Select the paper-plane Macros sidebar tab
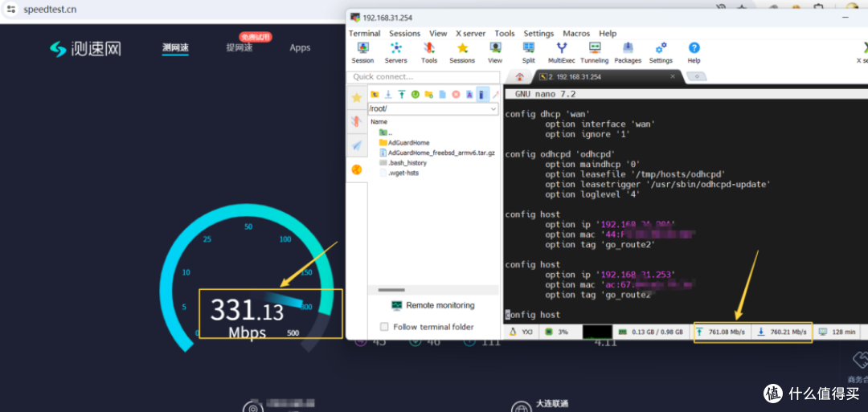The image size is (868, 412). click(x=357, y=145)
